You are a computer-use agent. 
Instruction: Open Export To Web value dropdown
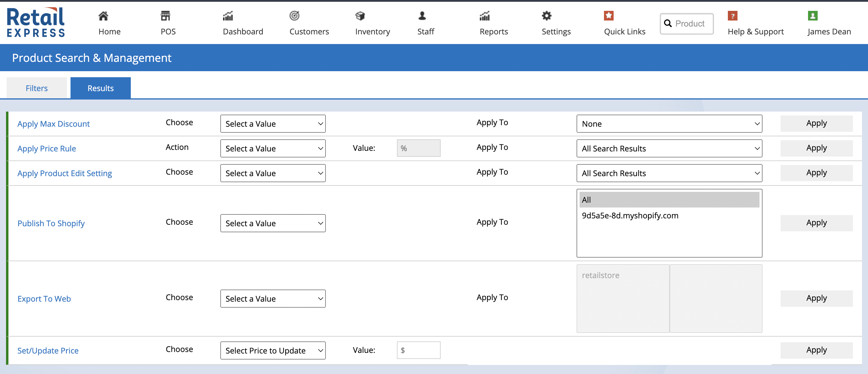click(273, 299)
